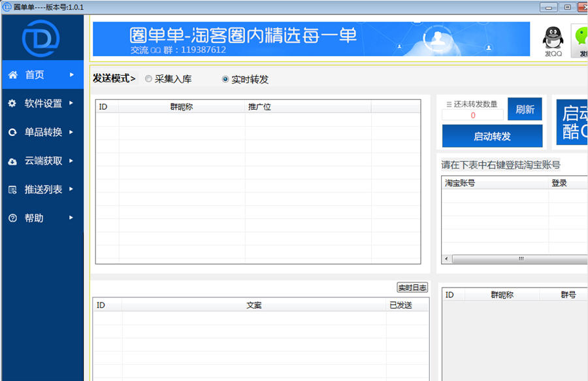Click the 单品转换 sync icon
Viewport: 588px width, 381px height.
pyautogui.click(x=12, y=132)
